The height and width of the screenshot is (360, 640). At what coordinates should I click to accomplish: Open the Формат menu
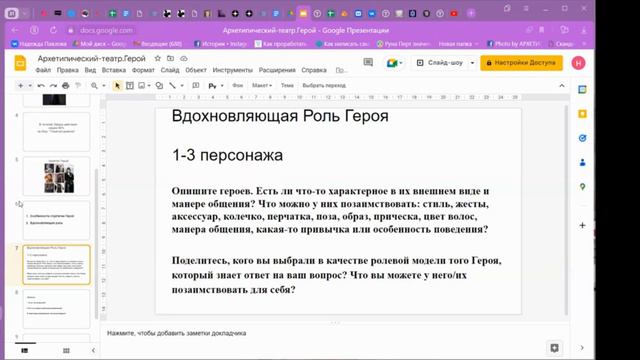pos(143,70)
